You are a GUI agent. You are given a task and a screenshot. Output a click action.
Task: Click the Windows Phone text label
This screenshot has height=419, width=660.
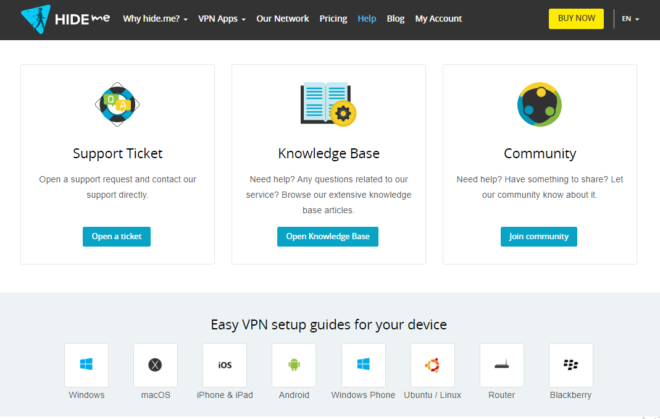pyautogui.click(x=363, y=395)
